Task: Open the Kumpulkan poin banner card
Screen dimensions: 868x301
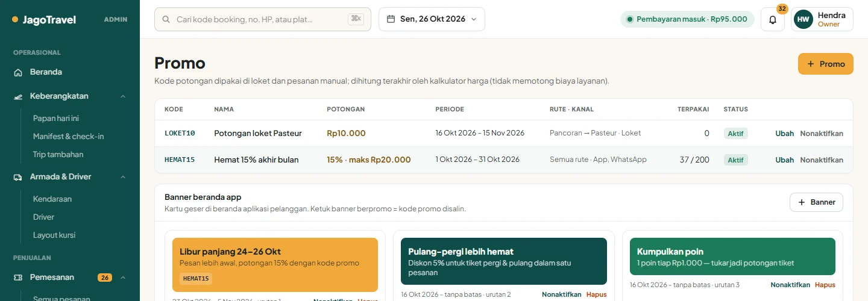Action: [x=732, y=256]
